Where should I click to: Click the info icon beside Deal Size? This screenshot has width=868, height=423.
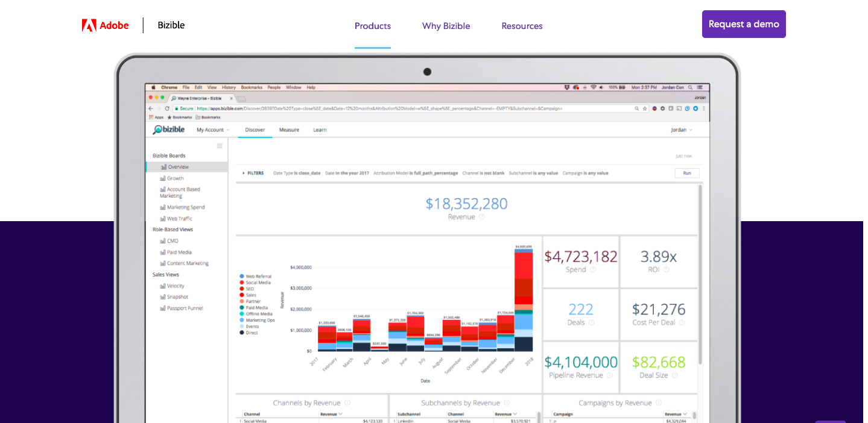click(675, 375)
